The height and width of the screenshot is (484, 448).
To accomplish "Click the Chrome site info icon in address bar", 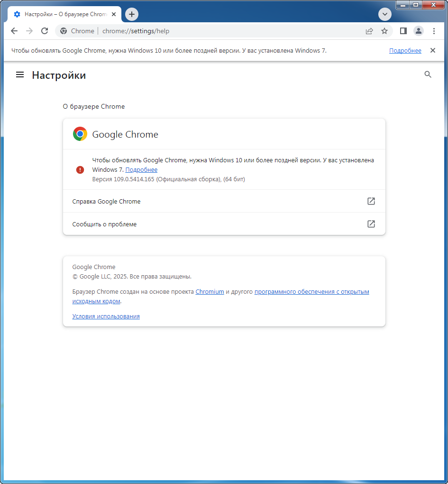I will click(x=64, y=31).
